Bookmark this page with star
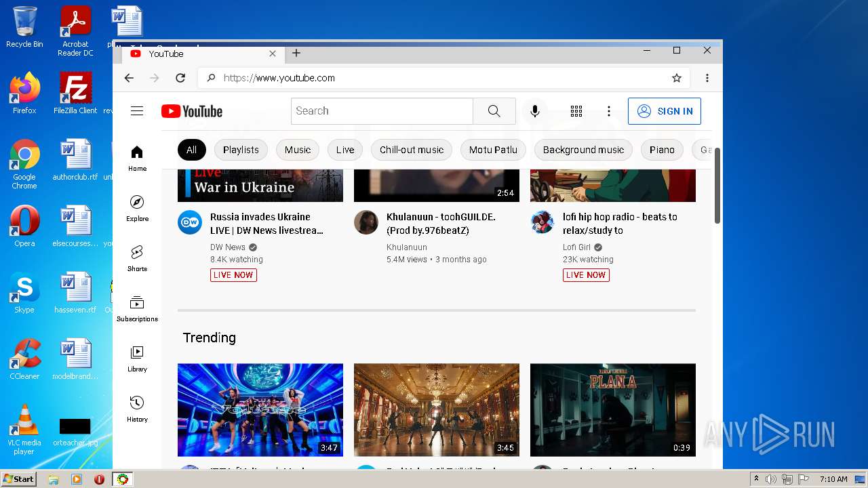The image size is (868, 488). tap(677, 78)
